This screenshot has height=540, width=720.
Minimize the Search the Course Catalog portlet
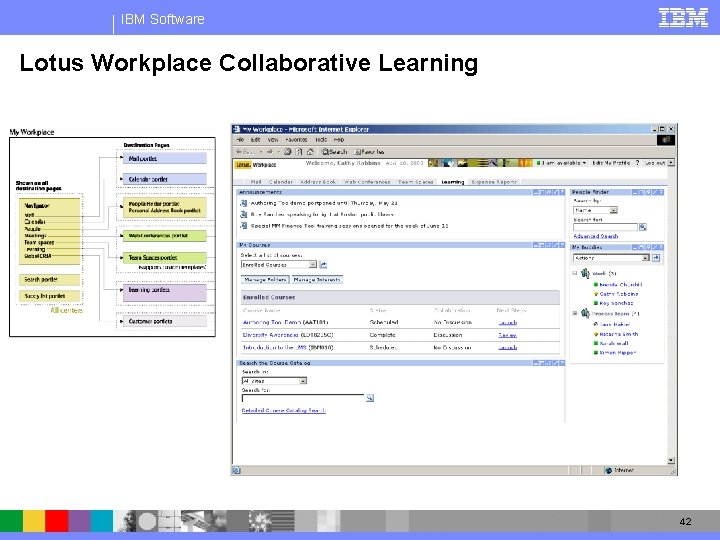coord(535,363)
